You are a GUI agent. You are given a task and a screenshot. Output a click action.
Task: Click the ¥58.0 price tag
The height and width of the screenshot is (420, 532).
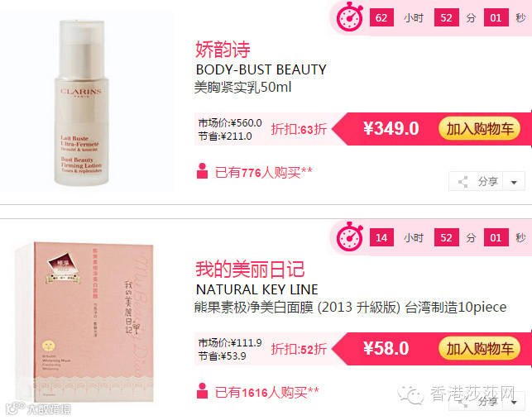pyautogui.click(x=386, y=348)
